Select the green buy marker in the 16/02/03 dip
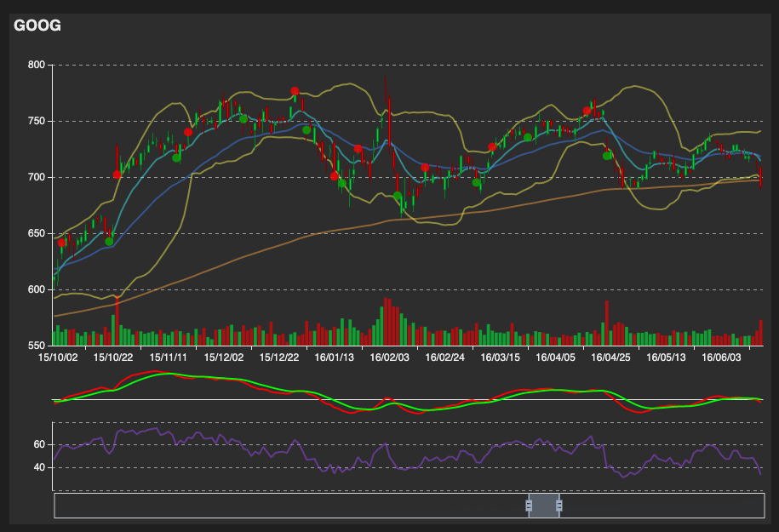 398,195
